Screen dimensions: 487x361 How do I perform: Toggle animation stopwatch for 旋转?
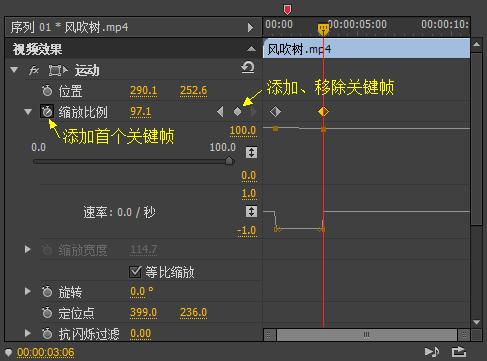click(x=47, y=292)
